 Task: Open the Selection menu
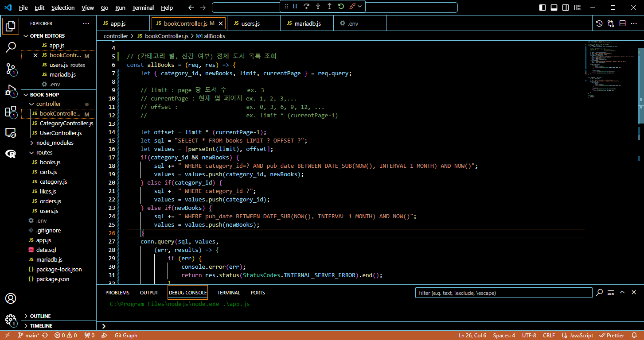pos(63,8)
